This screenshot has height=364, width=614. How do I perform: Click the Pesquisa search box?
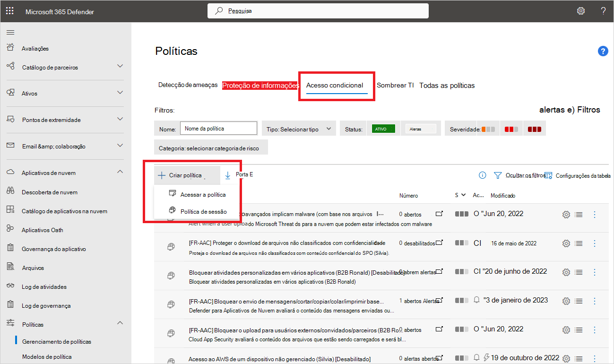(x=318, y=11)
